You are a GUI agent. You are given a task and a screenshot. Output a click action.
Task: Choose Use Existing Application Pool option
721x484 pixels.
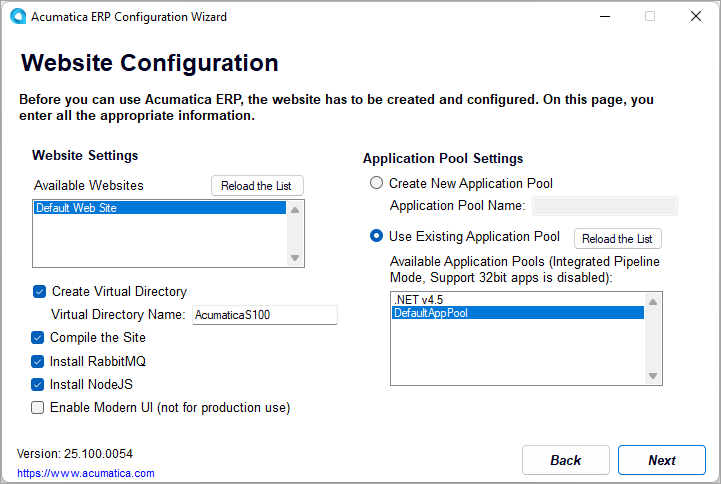(376, 237)
